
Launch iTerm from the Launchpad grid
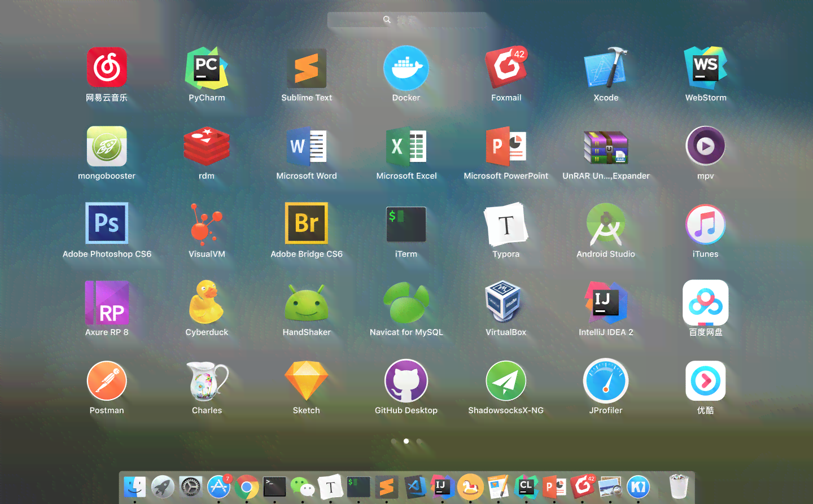(x=406, y=224)
